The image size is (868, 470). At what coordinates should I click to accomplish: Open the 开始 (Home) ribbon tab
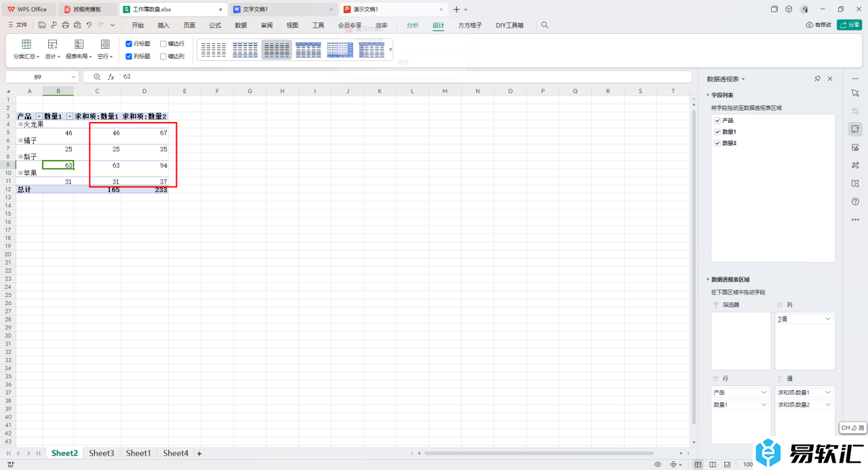point(138,25)
